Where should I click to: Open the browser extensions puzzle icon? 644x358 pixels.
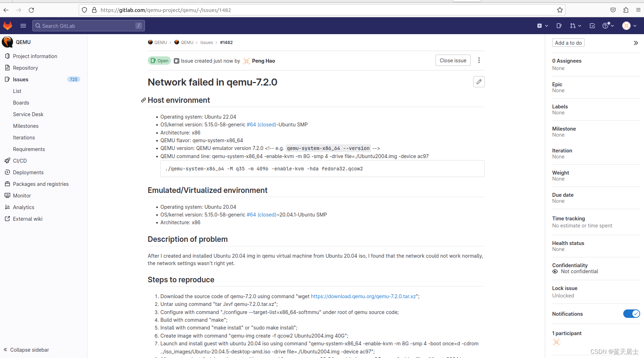(x=626, y=10)
